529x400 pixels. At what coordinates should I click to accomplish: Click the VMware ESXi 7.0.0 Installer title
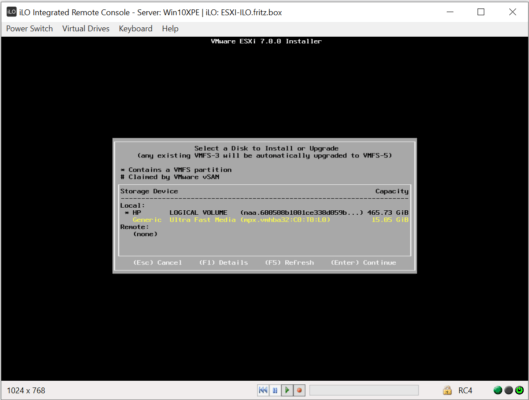(x=266, y=41)
